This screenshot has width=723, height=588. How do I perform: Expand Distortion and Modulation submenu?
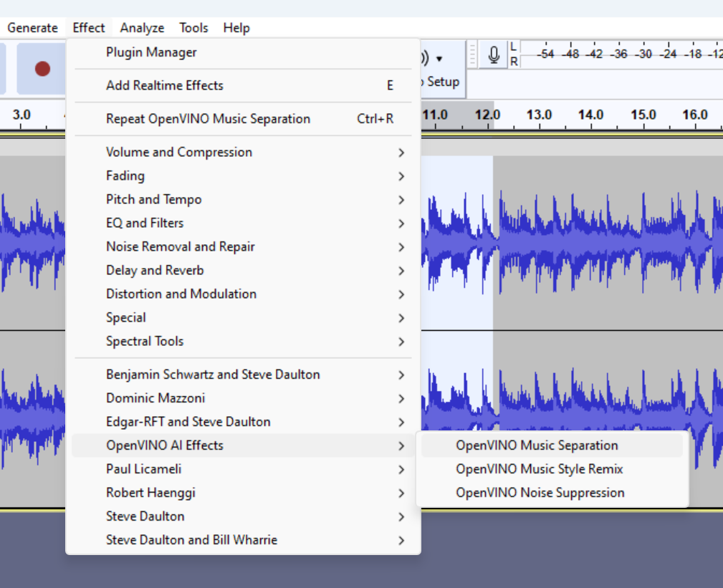coord(243,294)
